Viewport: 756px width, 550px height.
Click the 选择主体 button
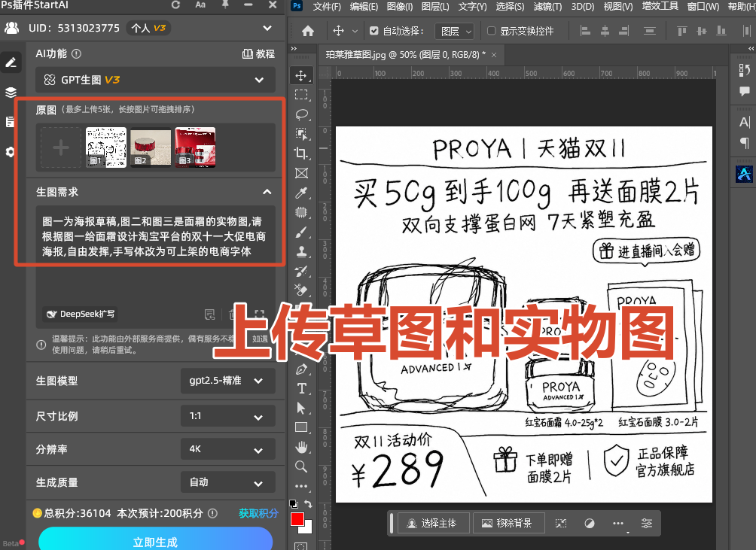(x=432, y=524)
